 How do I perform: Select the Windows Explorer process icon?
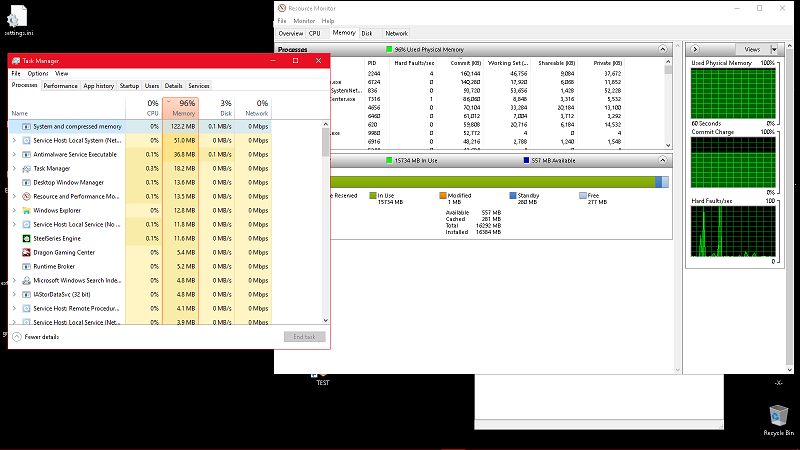coord(25,210)
